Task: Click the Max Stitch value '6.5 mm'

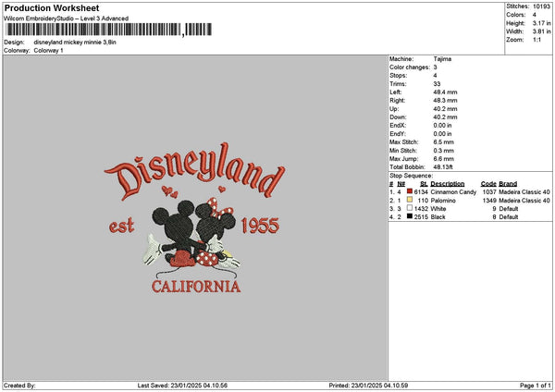Action: click(x=443, y=142)
